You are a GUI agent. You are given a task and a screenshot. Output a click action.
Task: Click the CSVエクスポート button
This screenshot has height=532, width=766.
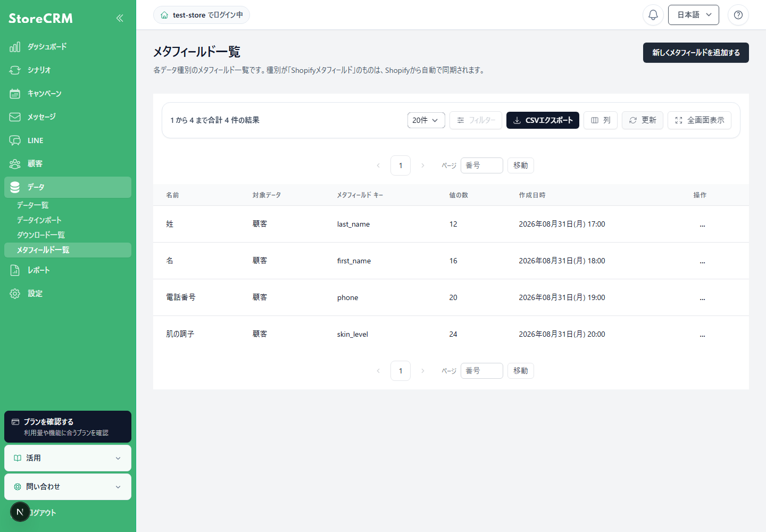click(543, 120)
